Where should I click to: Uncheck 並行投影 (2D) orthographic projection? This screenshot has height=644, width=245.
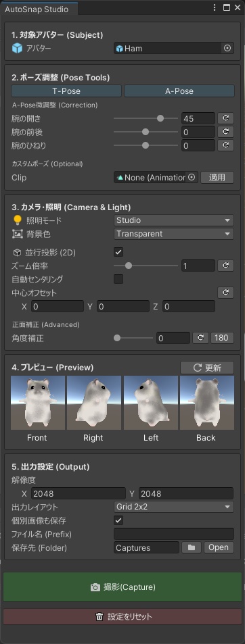(x=118, y=252)
